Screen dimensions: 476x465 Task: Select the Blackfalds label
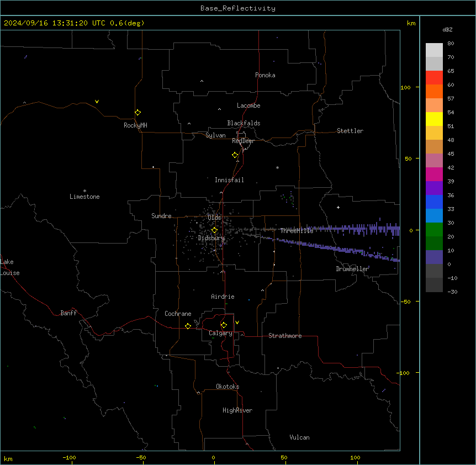pos(244,123)
